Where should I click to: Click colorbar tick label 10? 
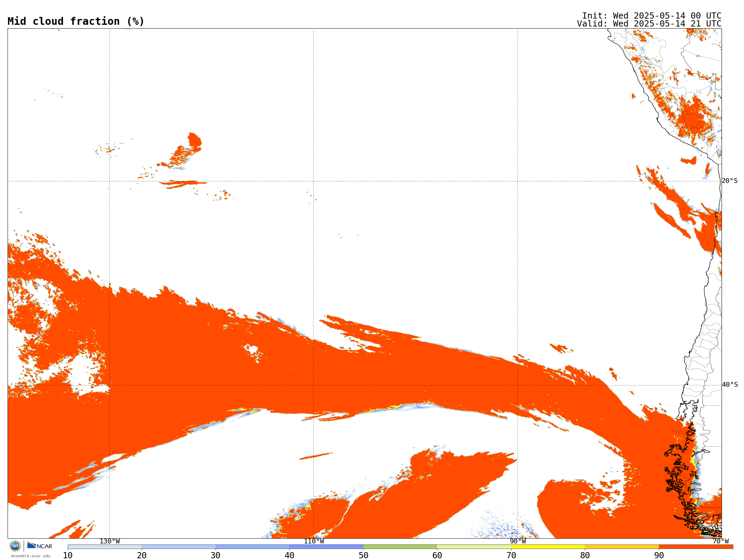pyautogui.click(x=68, y=556)
